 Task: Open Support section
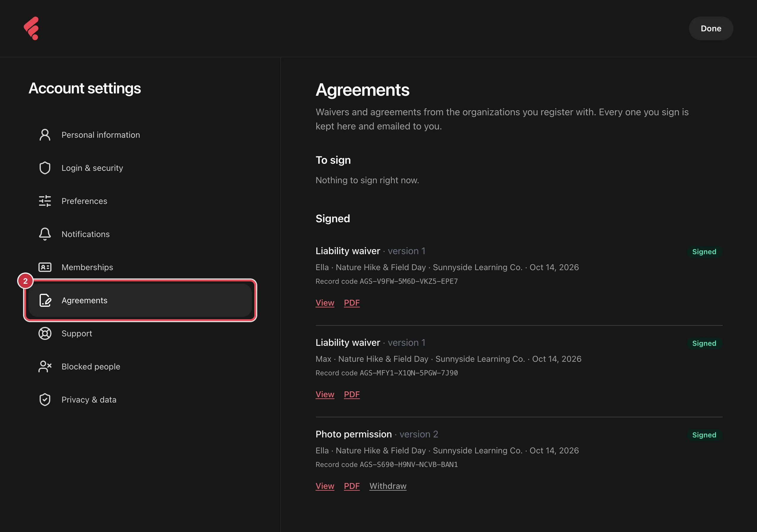pos(140,334)
